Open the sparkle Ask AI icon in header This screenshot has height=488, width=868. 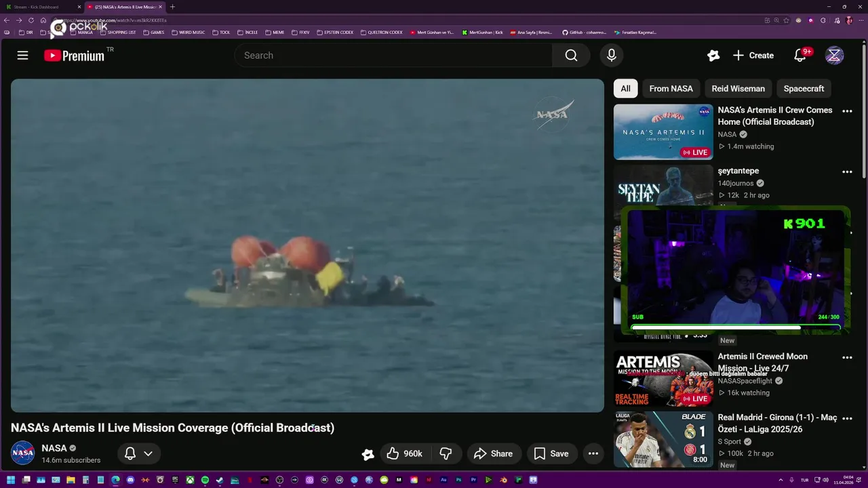coord(713,56)
